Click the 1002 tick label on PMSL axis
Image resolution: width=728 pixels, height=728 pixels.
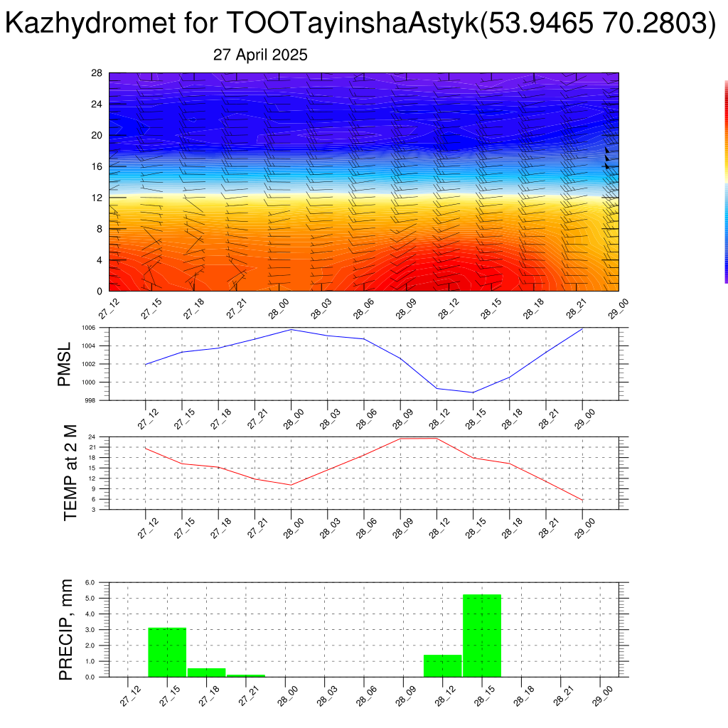click(x=89, y=364)
